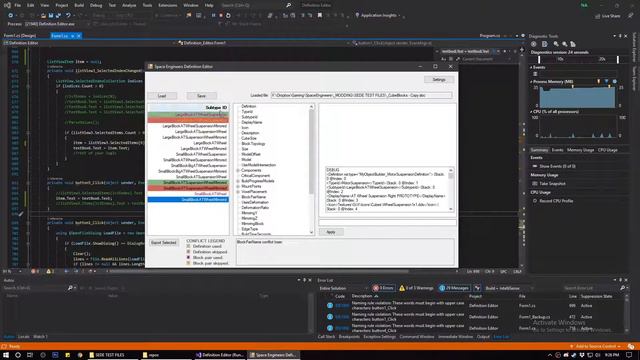The width and height of the screenshot is (640, 360).
Task: Click the Error List search magnifier icon
Action: click(x=622, y=288)
